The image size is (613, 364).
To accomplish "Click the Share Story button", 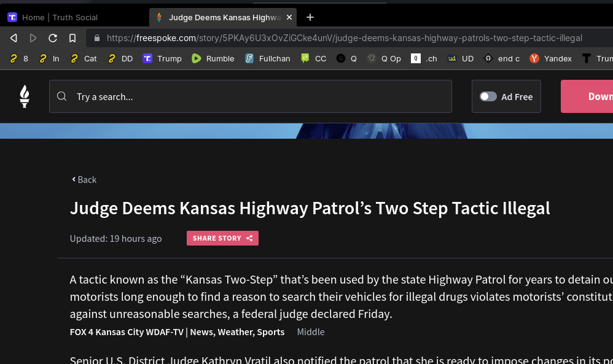I will (222, 238).
